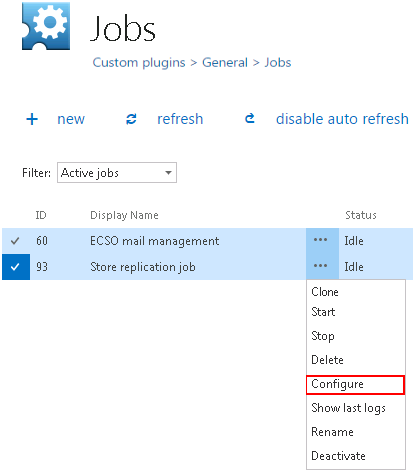
Task: Open the Active jobs filter dropdown
Action: coord(117,173)
